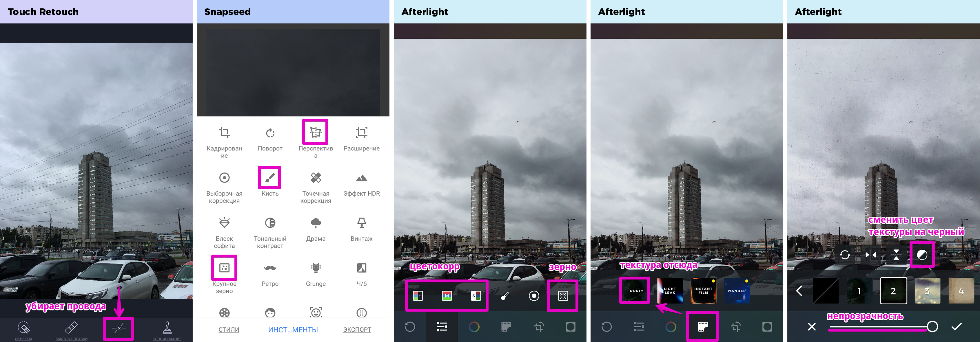Click the ЭКСПОРТ button in Snapseed
The width and height of the screenshot is (980, 342).
coord(356,331)
